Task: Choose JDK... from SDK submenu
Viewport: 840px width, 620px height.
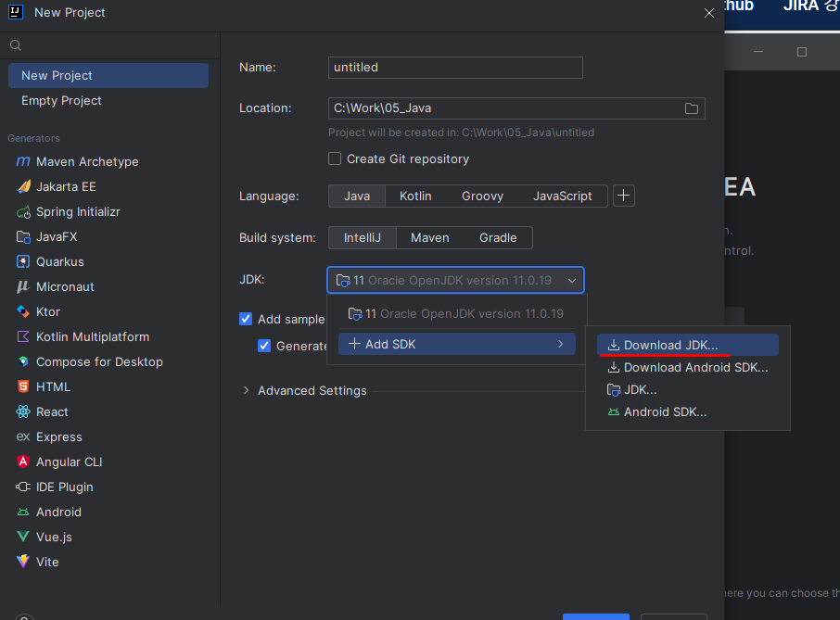Action: 687,390
